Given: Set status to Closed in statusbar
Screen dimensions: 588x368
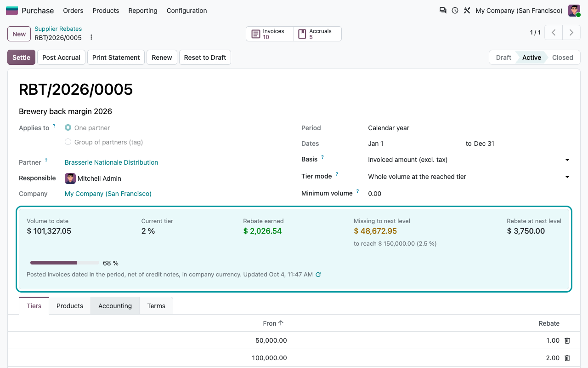Looking at the screenshot, I should coord(563,57).
